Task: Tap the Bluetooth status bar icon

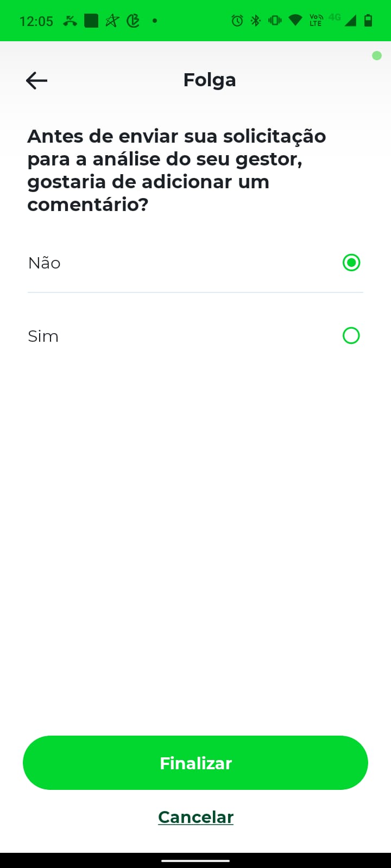Action: [256, 21]
